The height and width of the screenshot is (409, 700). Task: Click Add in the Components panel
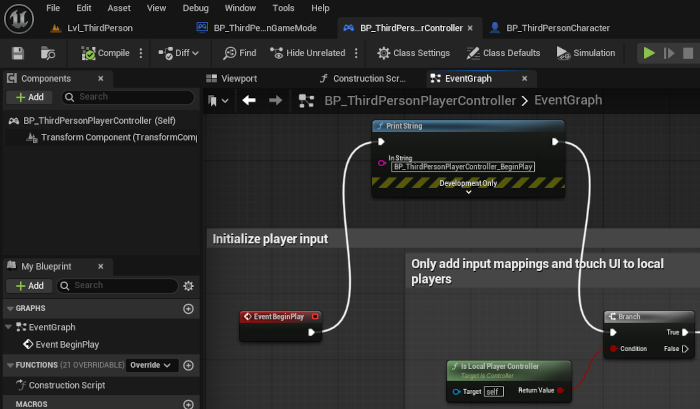point(29,97)
